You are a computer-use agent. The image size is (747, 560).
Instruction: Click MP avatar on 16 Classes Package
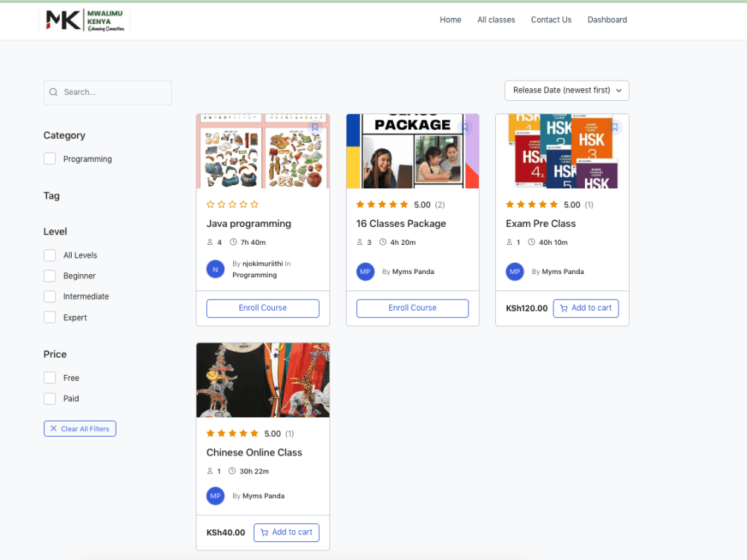coord(365,272)
